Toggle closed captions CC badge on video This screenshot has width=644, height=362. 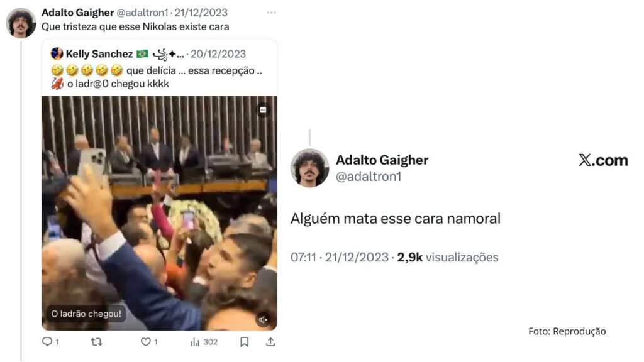(x=264, y=109)
